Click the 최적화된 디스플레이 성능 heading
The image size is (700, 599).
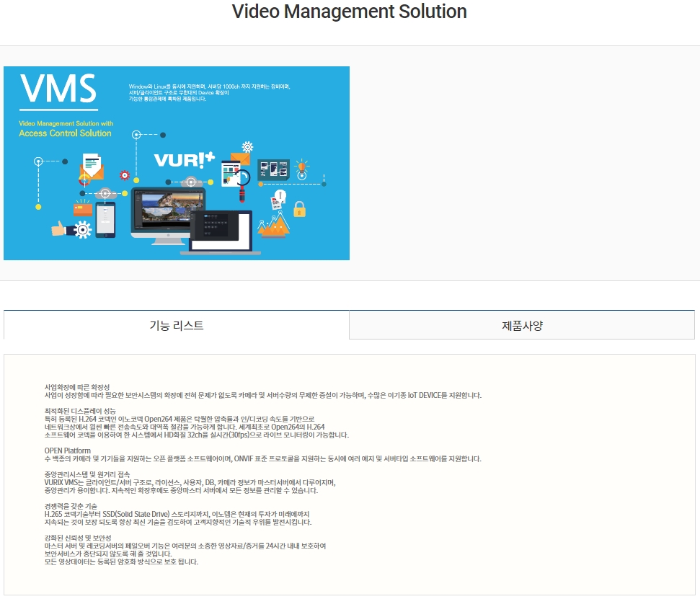point(80,411)
